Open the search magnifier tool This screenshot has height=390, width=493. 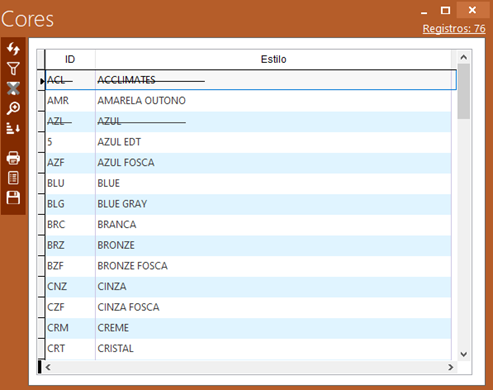[13, 108]
